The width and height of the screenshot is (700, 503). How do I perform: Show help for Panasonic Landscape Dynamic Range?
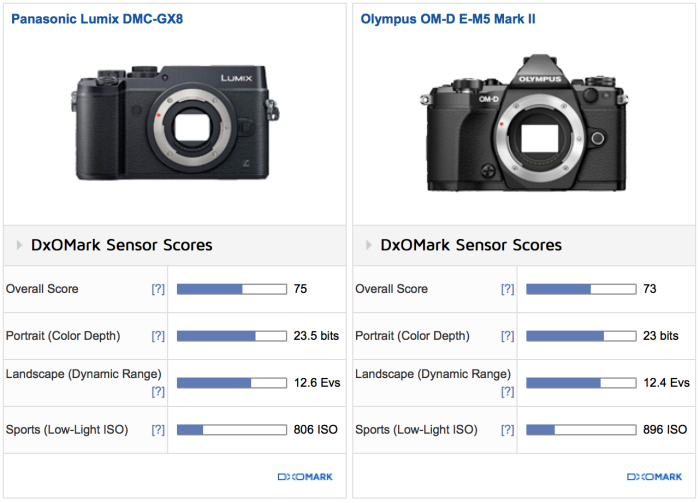pos(158,391)
